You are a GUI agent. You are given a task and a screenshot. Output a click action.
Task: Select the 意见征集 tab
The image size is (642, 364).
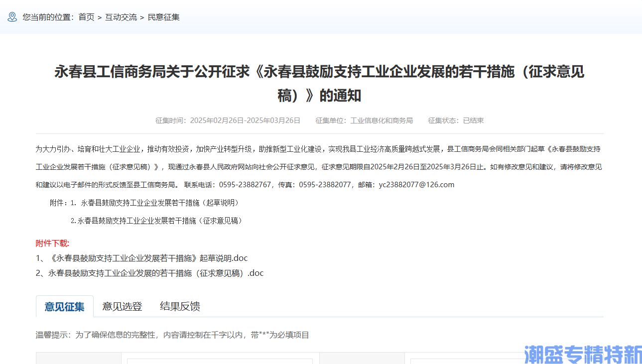coord(65,306)
